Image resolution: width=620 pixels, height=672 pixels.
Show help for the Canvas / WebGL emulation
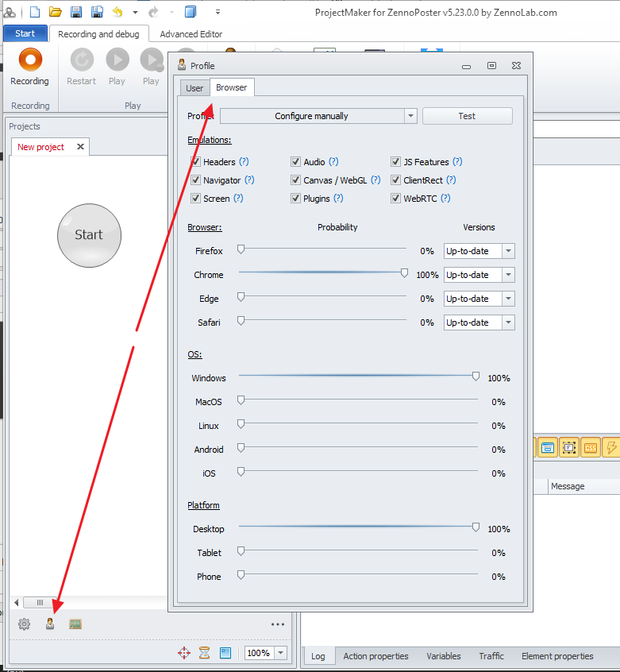[376, 180]
